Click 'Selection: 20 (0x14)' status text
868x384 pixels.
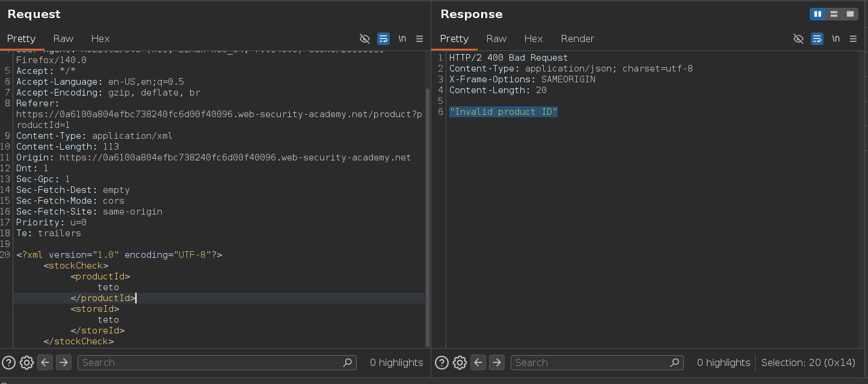coord(808,362)
